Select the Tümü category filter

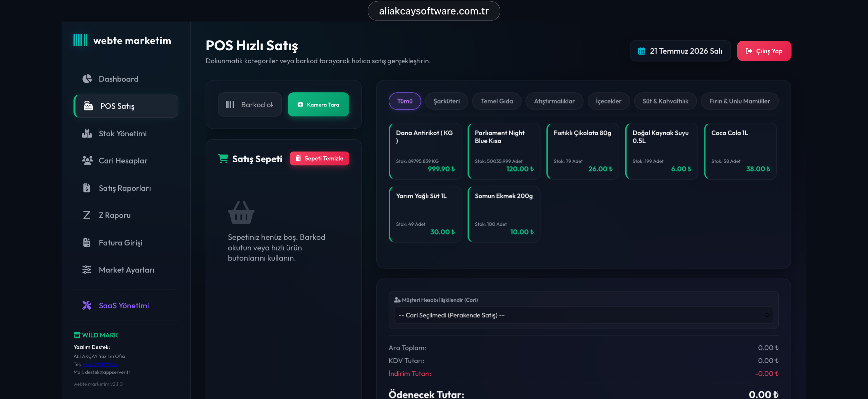coord(405,101)
